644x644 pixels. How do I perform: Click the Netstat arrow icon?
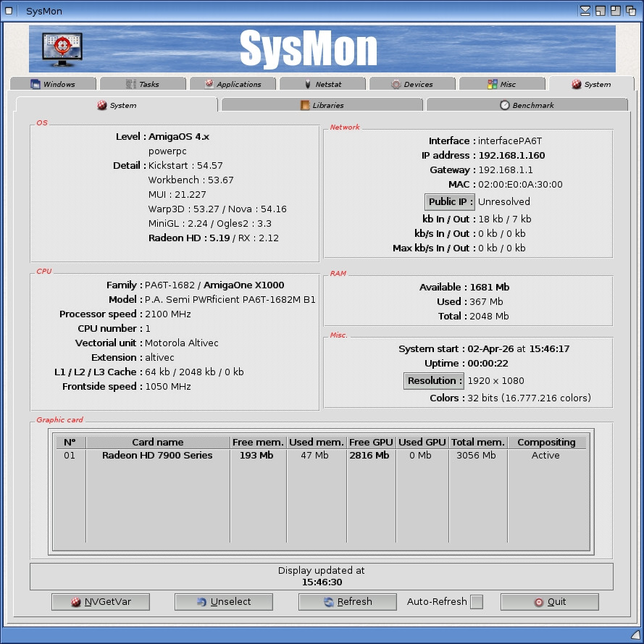(x=306, y=83)
